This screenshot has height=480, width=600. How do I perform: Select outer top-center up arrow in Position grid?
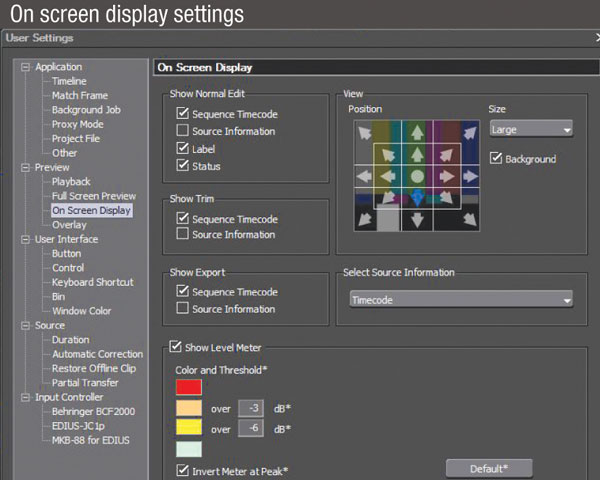(x=417, y=132)
